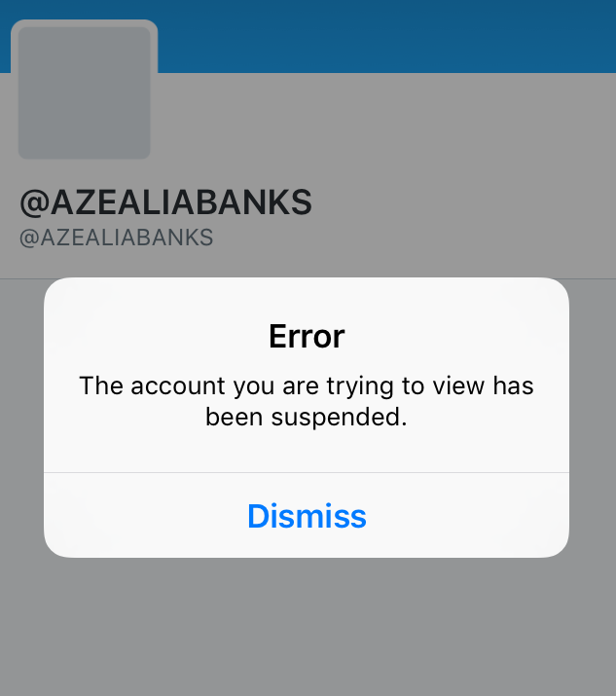The image size is (616, 696).
Task: Tap the letters "AZEALIA" in the gray handle
Action: (x=91, y=238)
